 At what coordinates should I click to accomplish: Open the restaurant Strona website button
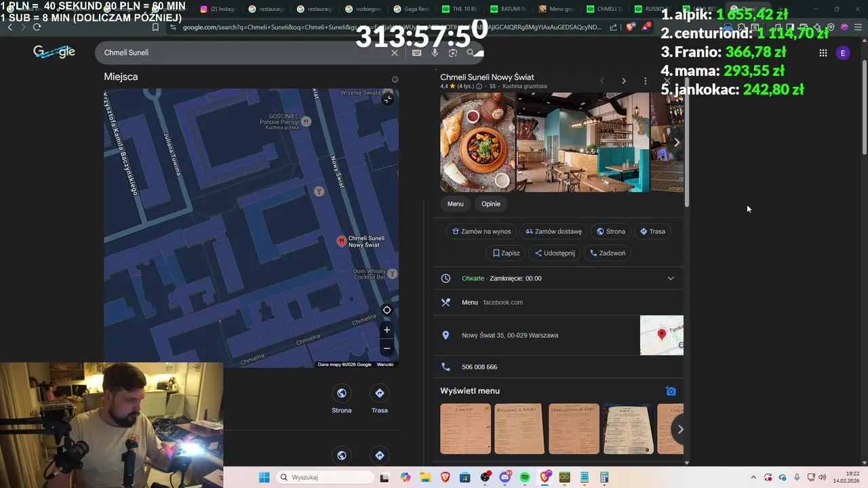point(611,231)
